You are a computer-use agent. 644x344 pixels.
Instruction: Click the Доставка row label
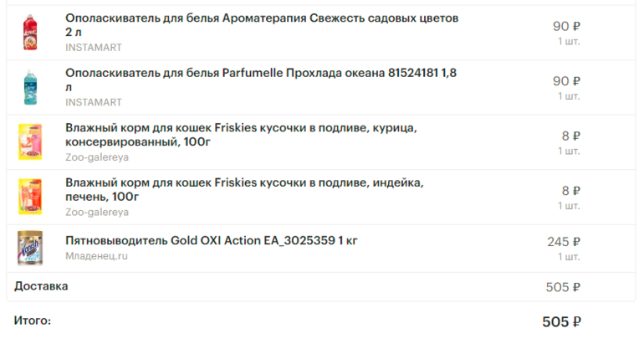[42, 286]
